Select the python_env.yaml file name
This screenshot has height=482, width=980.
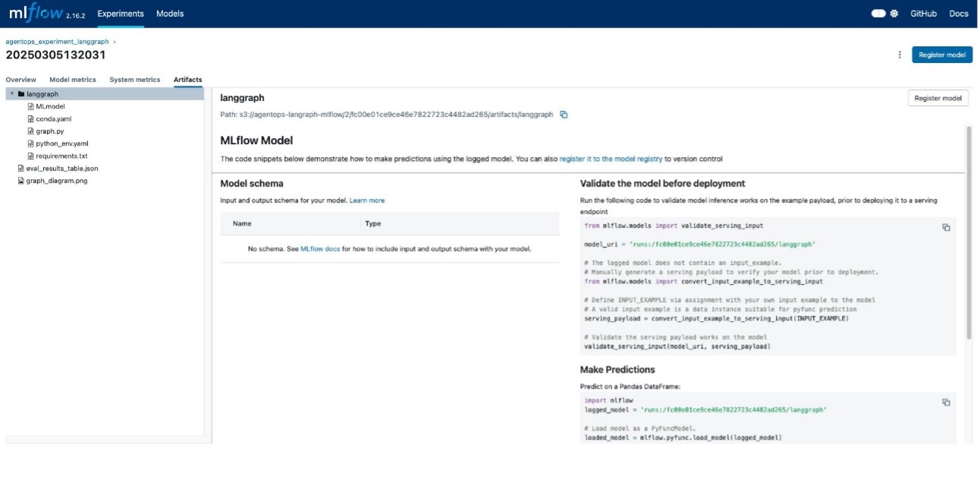tap(62, 143)
